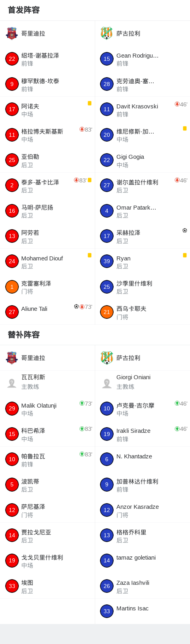This screenshot has height=644, width=190.
Task: Click the coach avatar icon for Giorgi Oniani
Action: pyautogui.click(x=107, y=383)
